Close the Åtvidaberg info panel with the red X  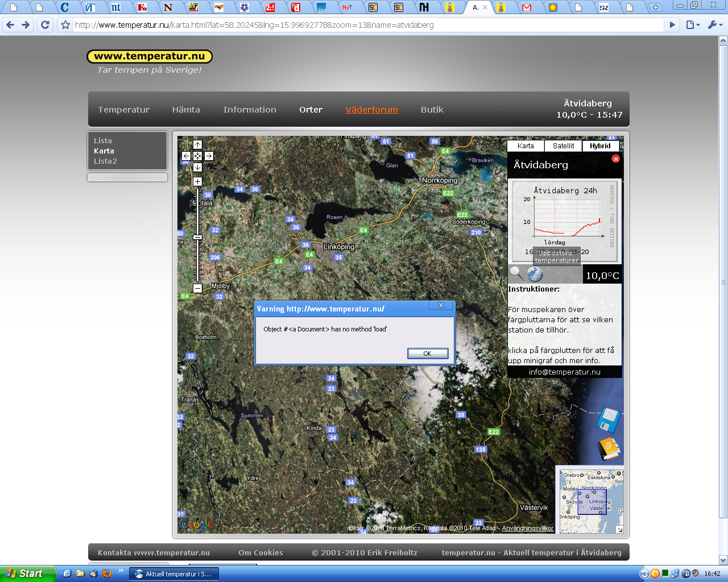(615, 159)
